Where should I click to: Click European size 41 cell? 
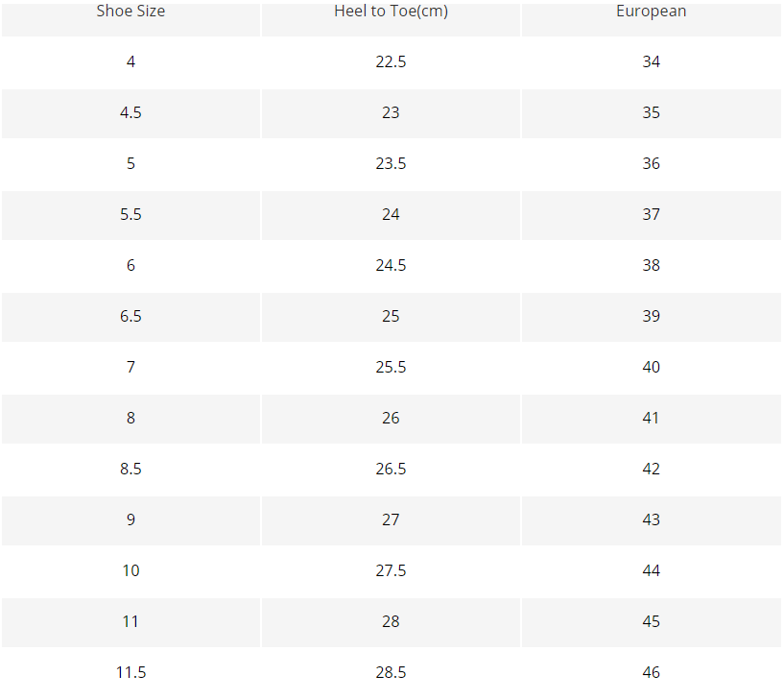651,419
